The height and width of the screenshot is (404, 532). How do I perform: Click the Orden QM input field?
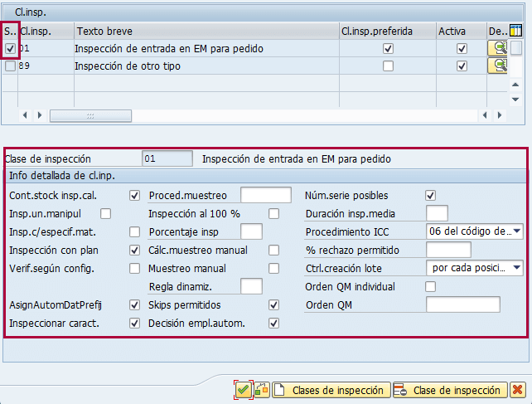point(463,304)
